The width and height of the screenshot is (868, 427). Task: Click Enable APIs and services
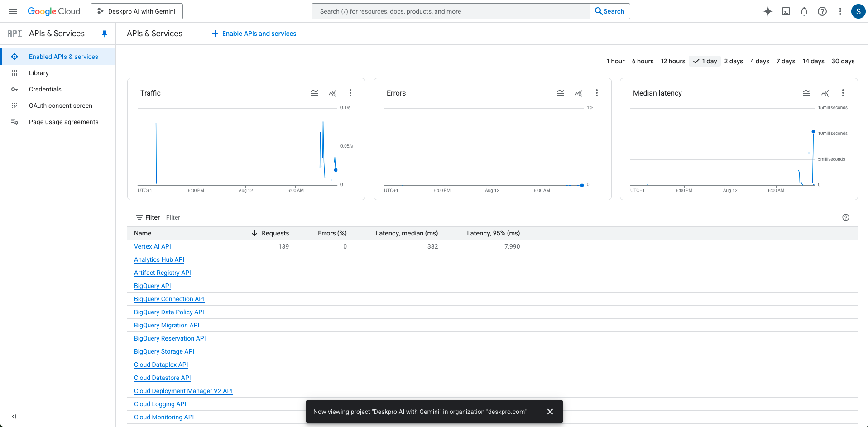point(254,34)
